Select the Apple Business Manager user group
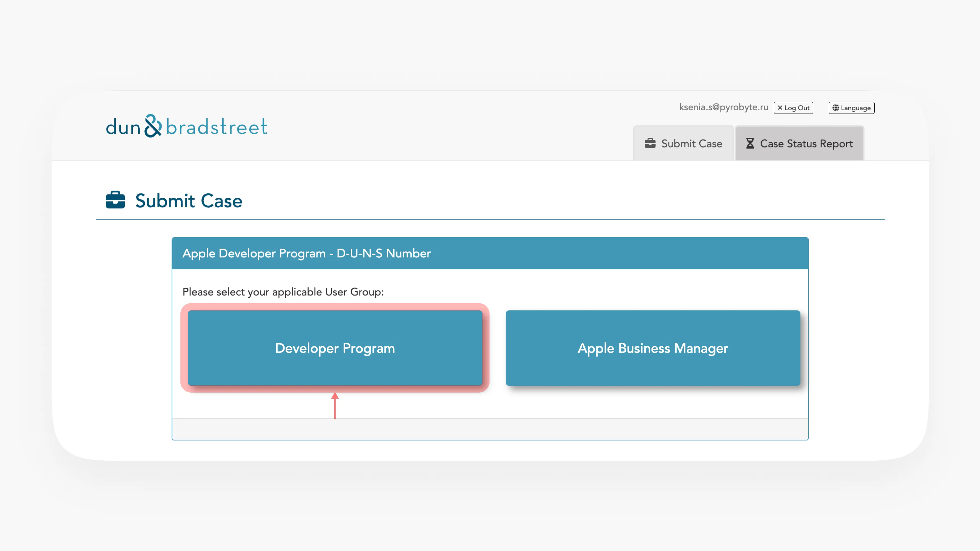 [653, 348]
